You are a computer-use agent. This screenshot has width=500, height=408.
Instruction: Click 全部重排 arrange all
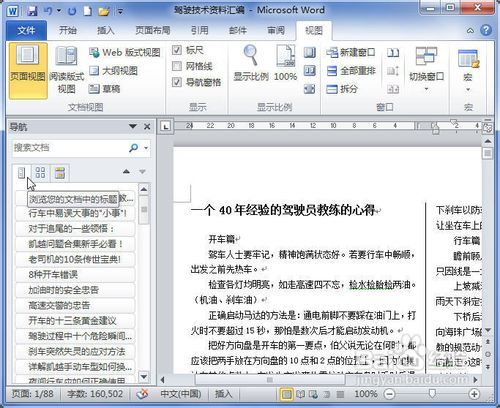351,71
